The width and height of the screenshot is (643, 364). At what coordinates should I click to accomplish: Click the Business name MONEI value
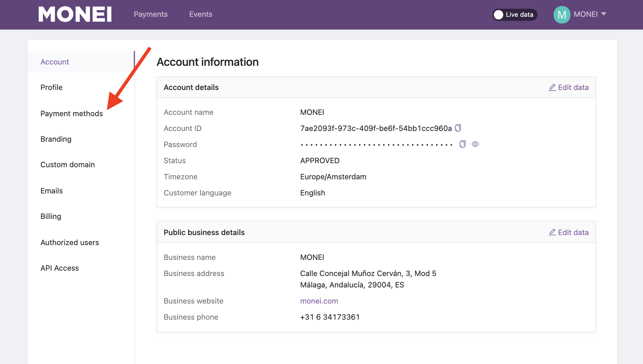click(x=312, y=257)
